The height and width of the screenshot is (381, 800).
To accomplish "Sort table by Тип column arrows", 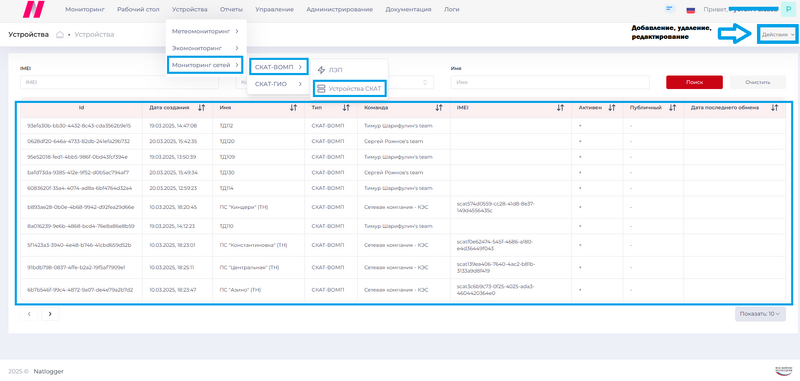I will coord(346,108).
